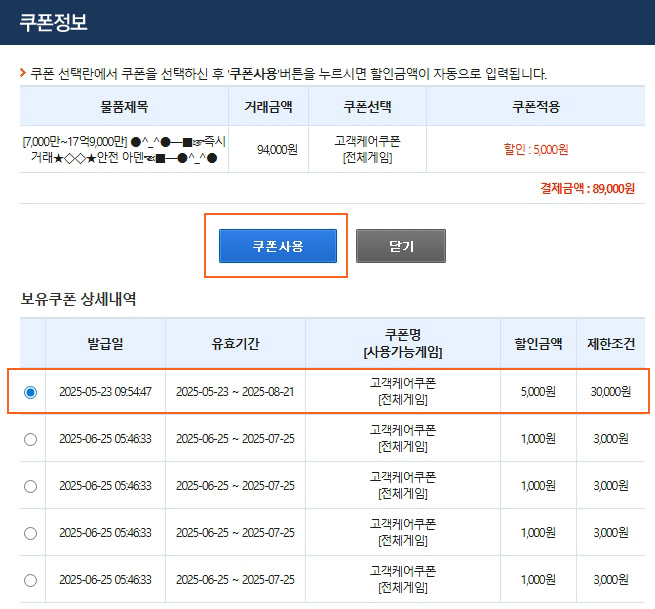655x609 pixels.
Task: Click the 94,000원 transaction amount cell
Action: pyautogui.click(x=276, y=150)
